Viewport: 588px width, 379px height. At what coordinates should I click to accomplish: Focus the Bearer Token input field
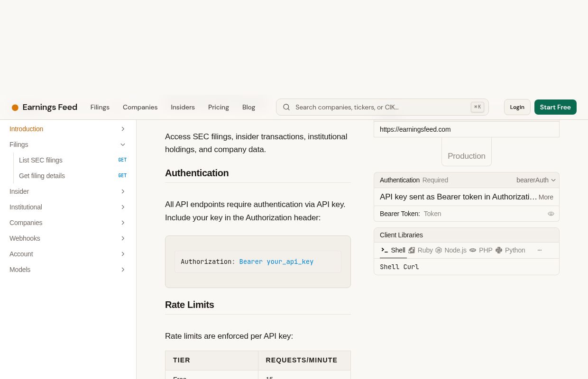(x=484, y=214)
